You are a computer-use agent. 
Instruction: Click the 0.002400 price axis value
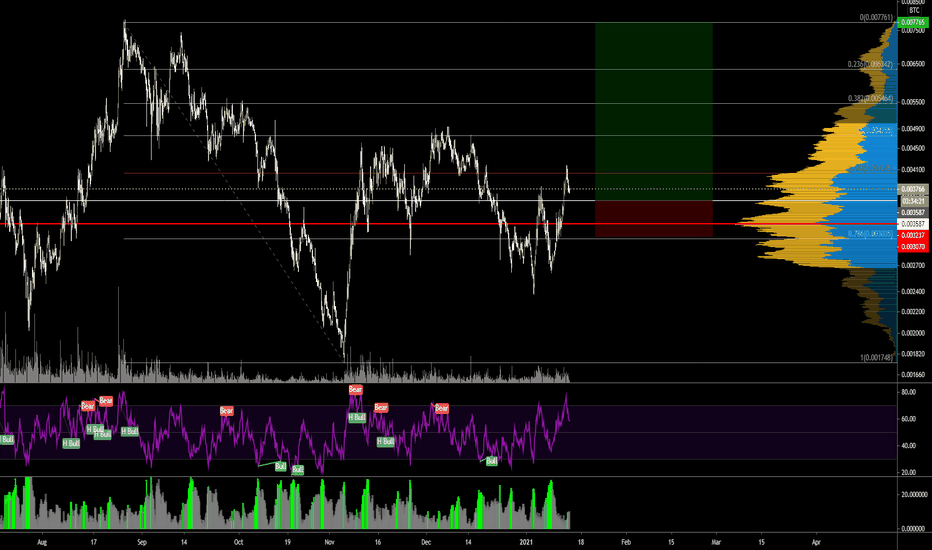click(913, 292)
